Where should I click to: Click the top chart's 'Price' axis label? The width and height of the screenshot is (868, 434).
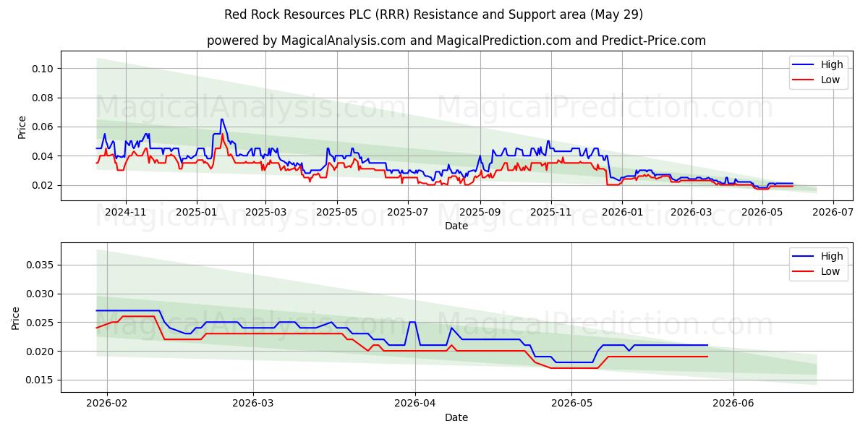point(22,127)
